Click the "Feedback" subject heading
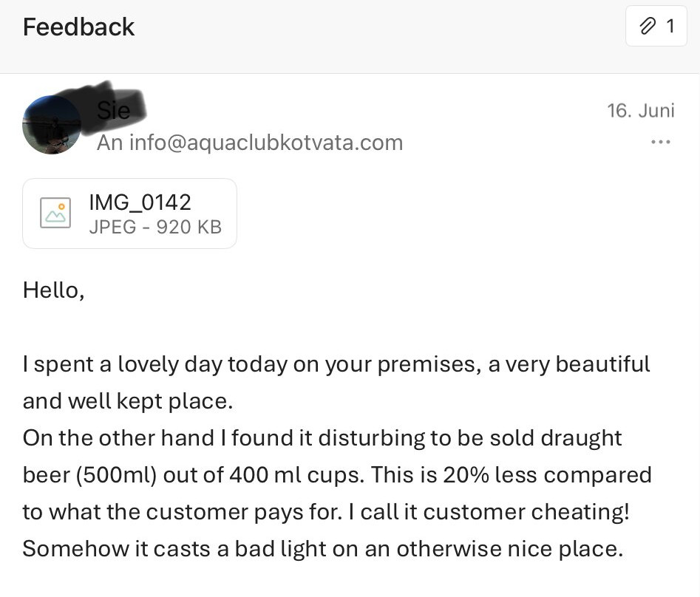700x597 pixels. coord(78,27)
